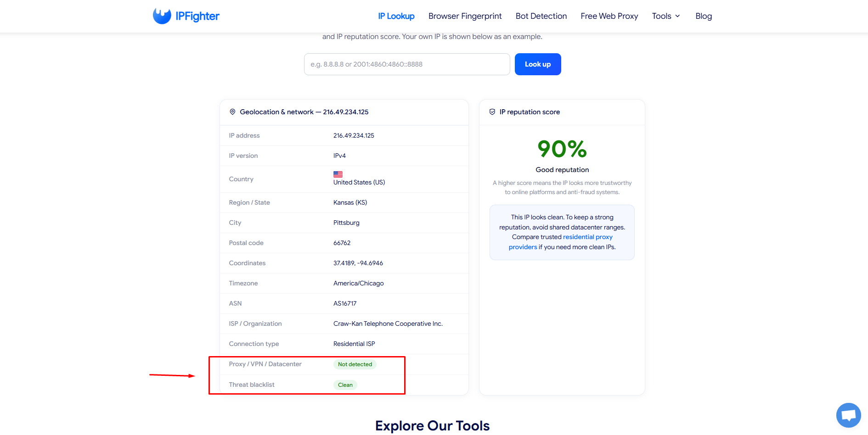Go to Browser Fingerprint page
This screenshot has width=868, height=435.
click(465, 16)
